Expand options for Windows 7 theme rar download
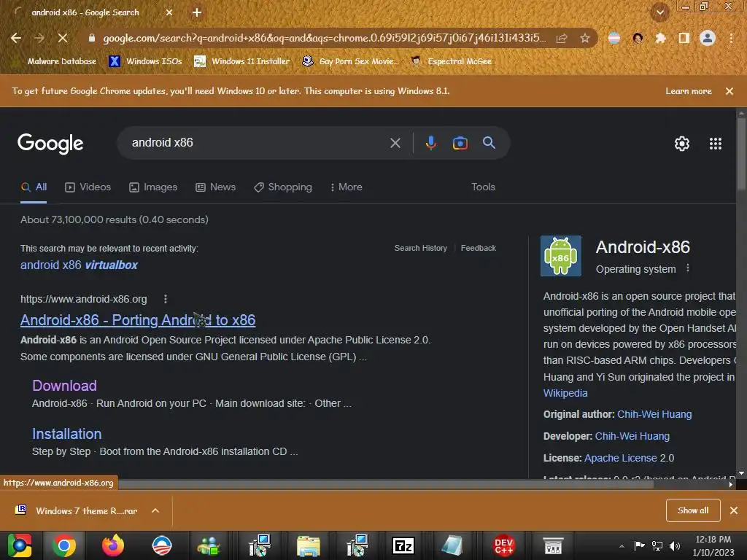This screenshot has width=747, height=560. tap(155, 510)
